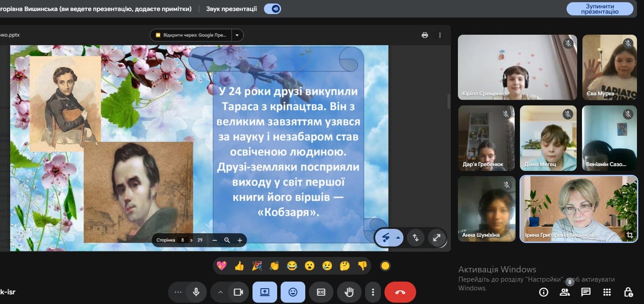Open more options vertical dots menu

point(373,292)
